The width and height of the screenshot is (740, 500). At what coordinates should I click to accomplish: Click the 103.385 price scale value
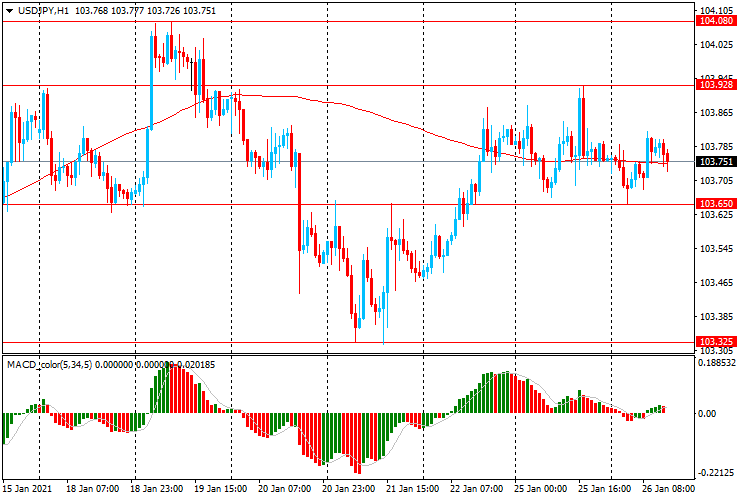[x=716, y=317]
